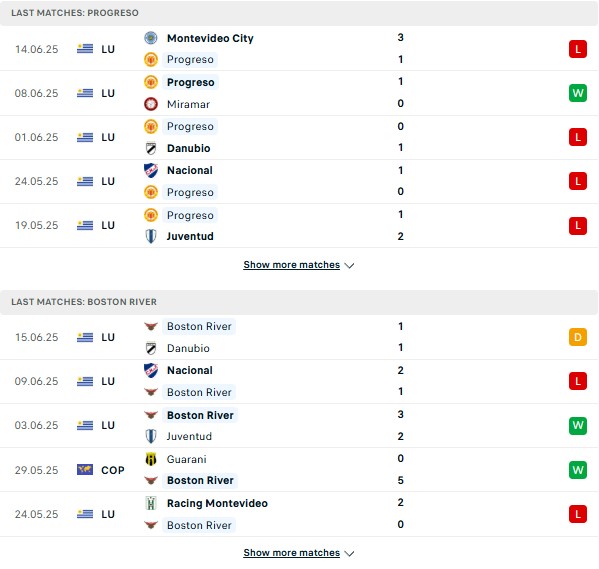Click the Juventud crest on 19.05.25 match
The height and width of the screenshot is (569, 599).
[151, 236]
